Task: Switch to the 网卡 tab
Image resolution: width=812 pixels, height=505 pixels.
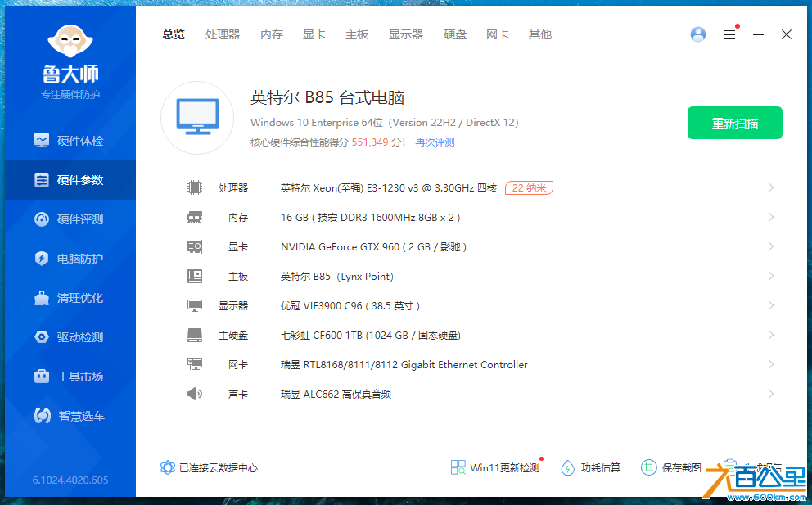Action: (498, 34)
